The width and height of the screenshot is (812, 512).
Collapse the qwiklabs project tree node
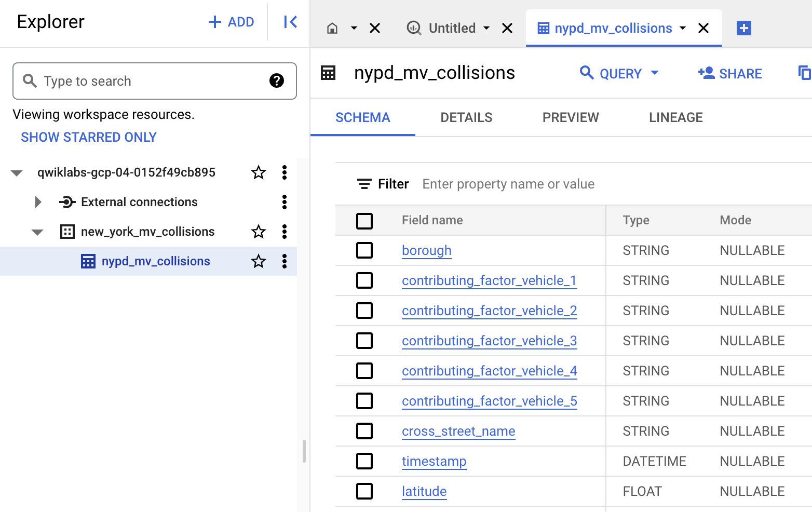pyautogui.click(x=17, y=172)
